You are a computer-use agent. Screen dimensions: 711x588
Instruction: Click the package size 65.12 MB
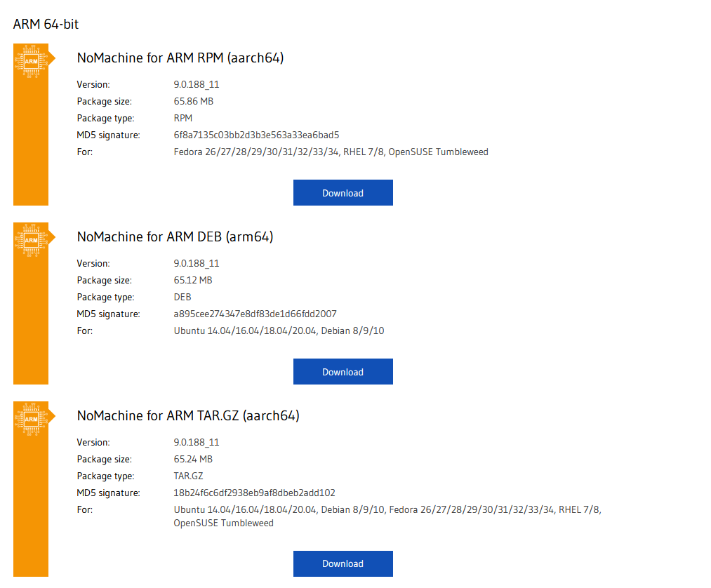(x=193, y=281)
